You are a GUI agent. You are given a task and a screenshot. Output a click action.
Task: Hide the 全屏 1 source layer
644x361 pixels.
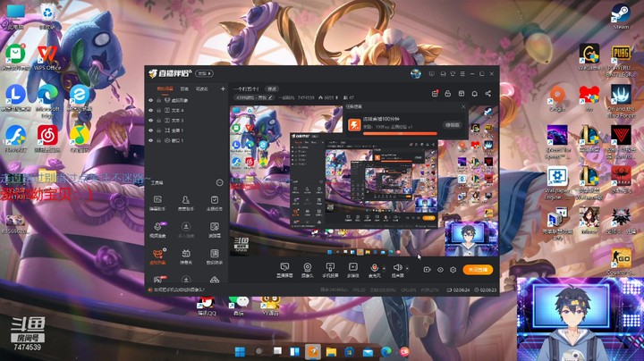(x=151, y=130)
